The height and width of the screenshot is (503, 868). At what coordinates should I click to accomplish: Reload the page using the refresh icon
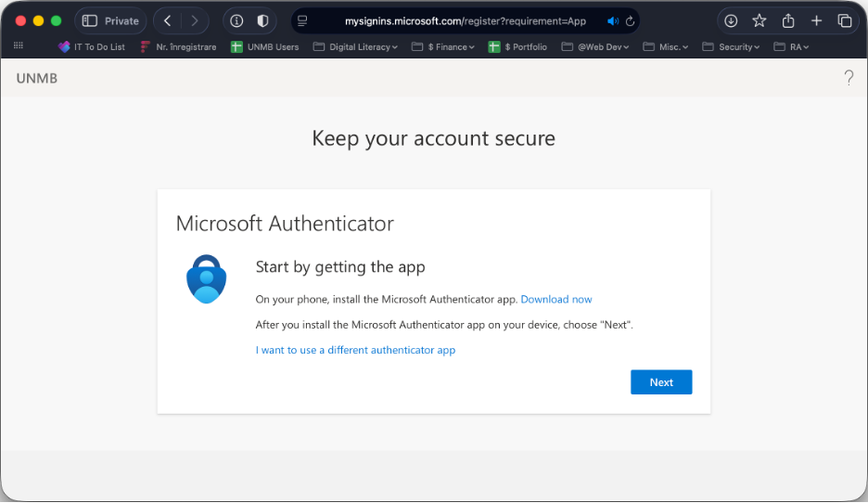(x=631, y=20)
